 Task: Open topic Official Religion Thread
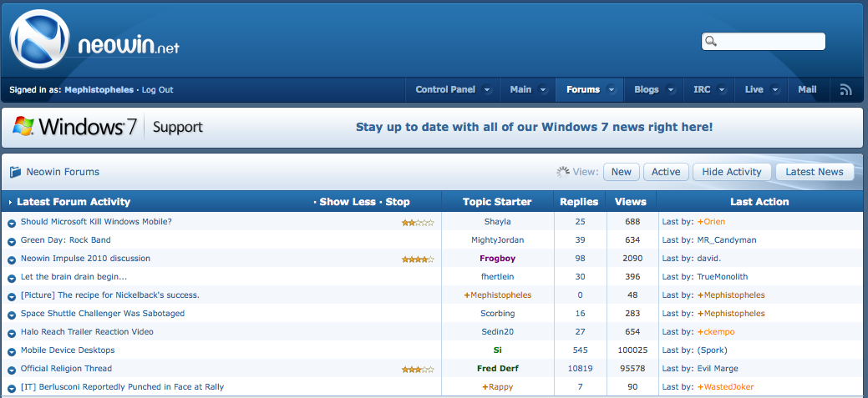tap(67, 369)
